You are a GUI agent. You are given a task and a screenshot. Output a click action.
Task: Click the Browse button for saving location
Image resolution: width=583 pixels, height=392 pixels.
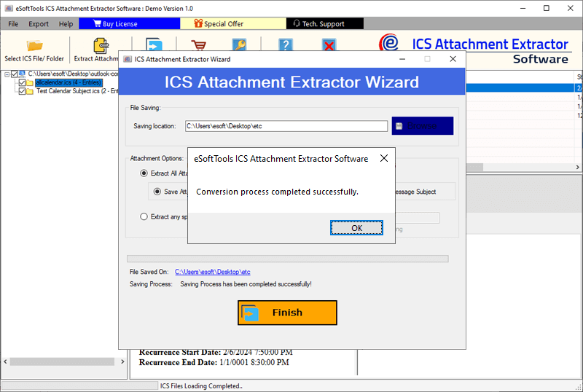(x=423, y=126)
